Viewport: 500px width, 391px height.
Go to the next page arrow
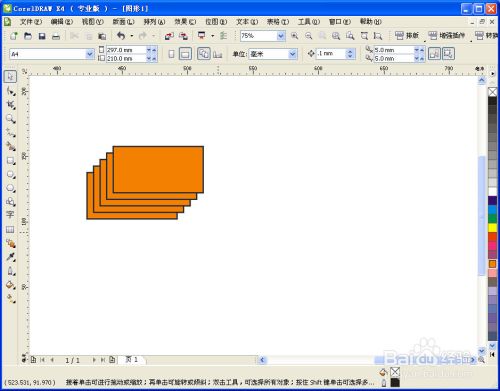(x=94, y=360)
